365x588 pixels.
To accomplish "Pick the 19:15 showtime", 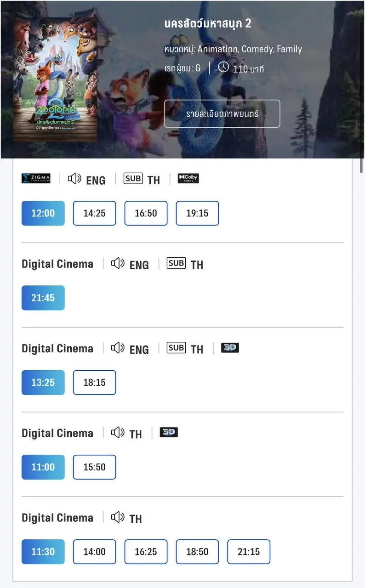I will tap(197, 213).
